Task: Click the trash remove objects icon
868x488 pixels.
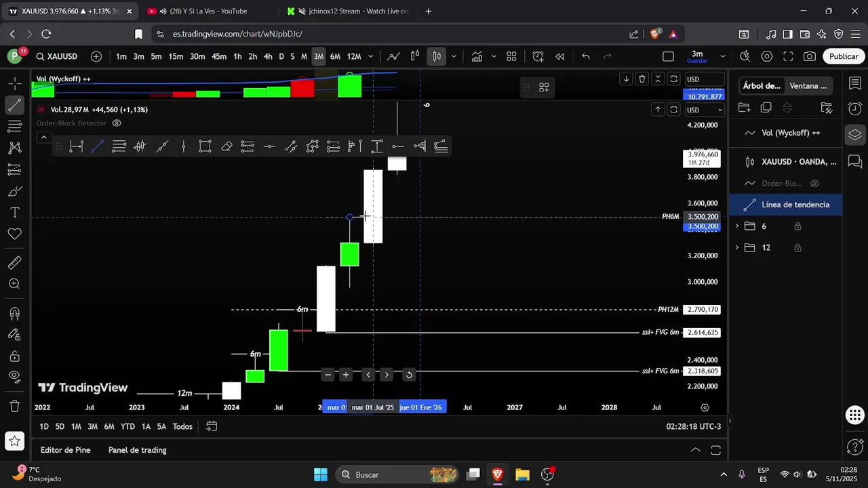Action: (x=14, y=406)
